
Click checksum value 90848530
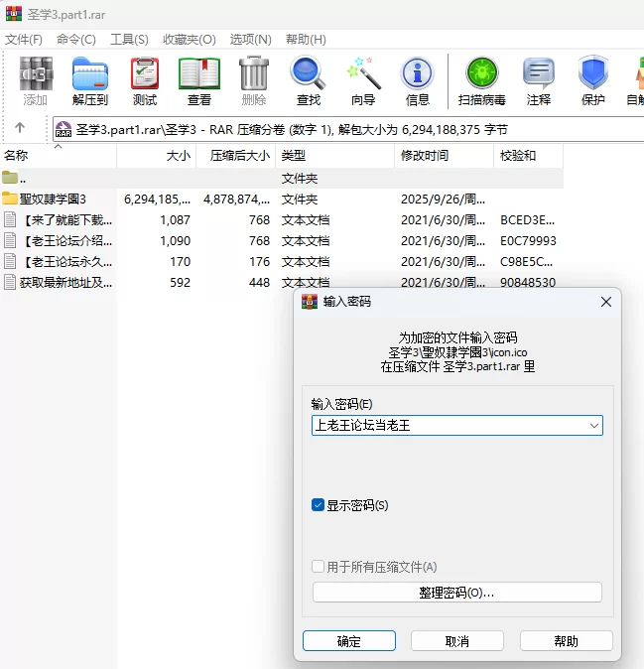coord(528,283)
